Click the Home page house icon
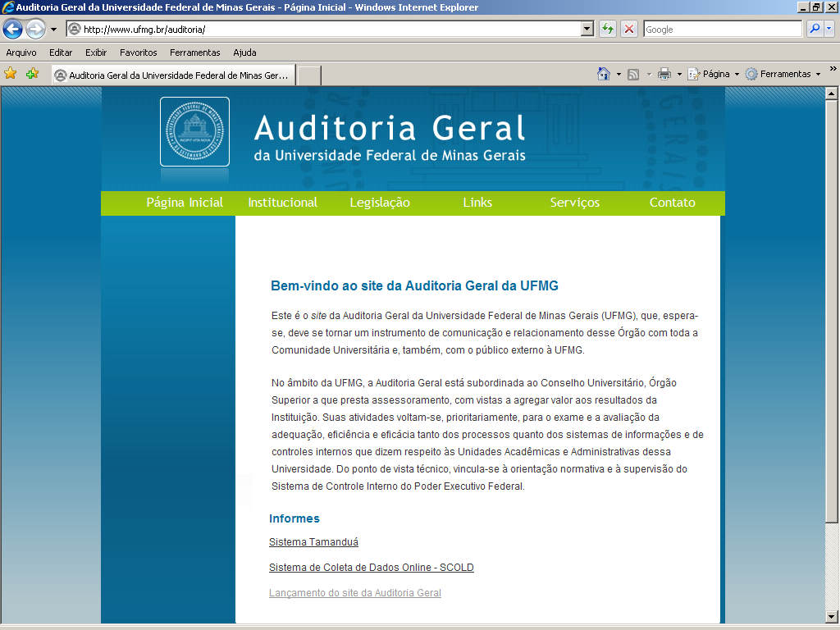840x630 pixels. click(x=604, y=74)
